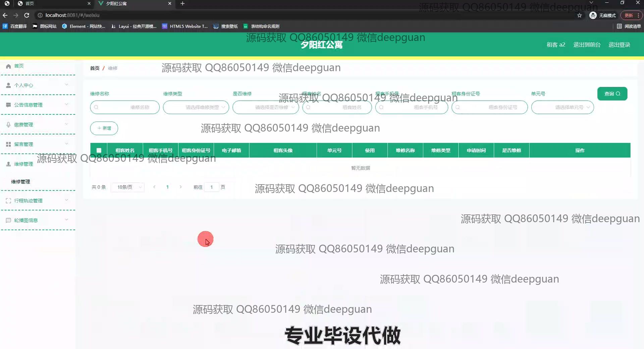The image size is (644, 349).
Task: Bookmark this page with the star icon
Action: [x=579, y=15]
